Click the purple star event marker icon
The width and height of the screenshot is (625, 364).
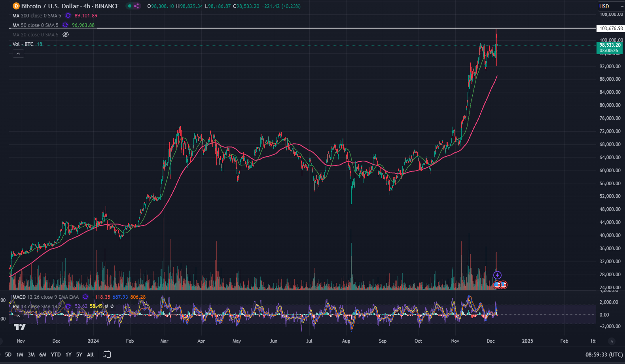click(498, 275)
